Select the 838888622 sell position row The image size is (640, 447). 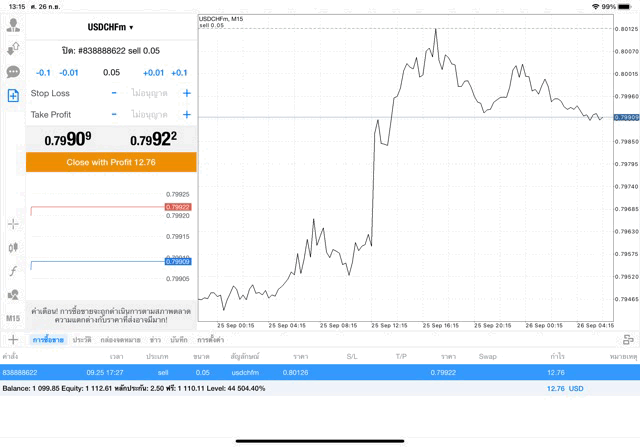(x=300, y=372)
